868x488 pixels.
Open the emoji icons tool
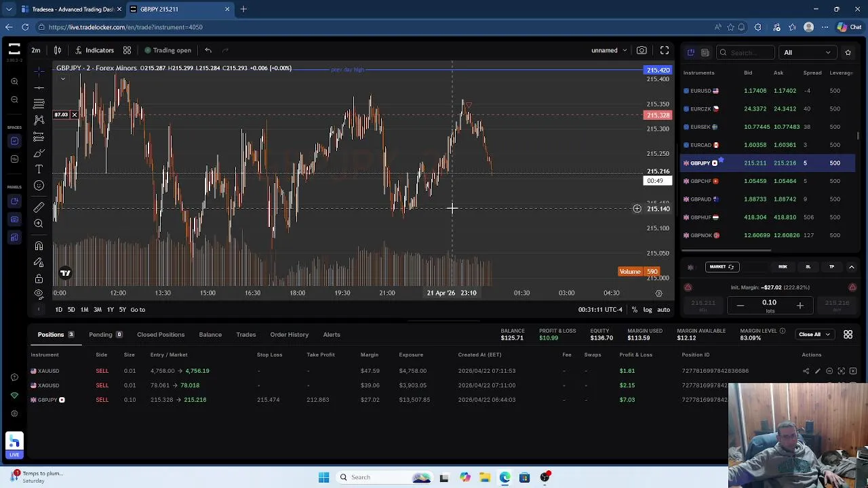click(39, 186)
